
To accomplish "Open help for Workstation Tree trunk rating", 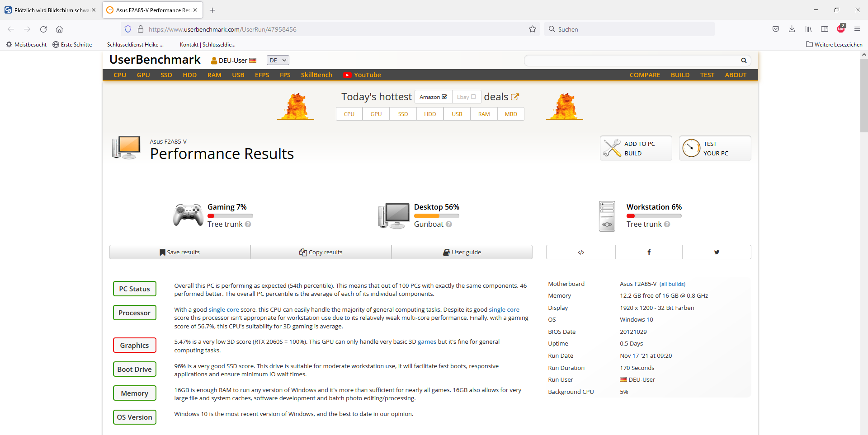I will click(x=667, y=225).
